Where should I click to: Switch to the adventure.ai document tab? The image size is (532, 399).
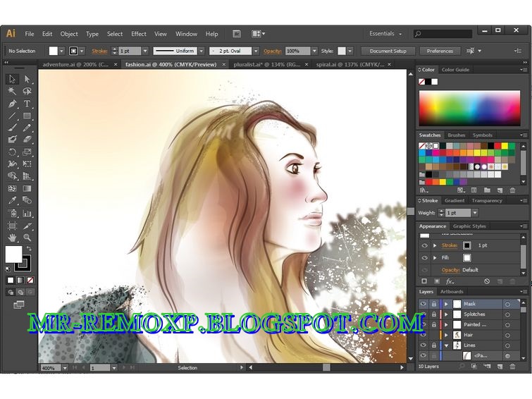pos(75,64)
